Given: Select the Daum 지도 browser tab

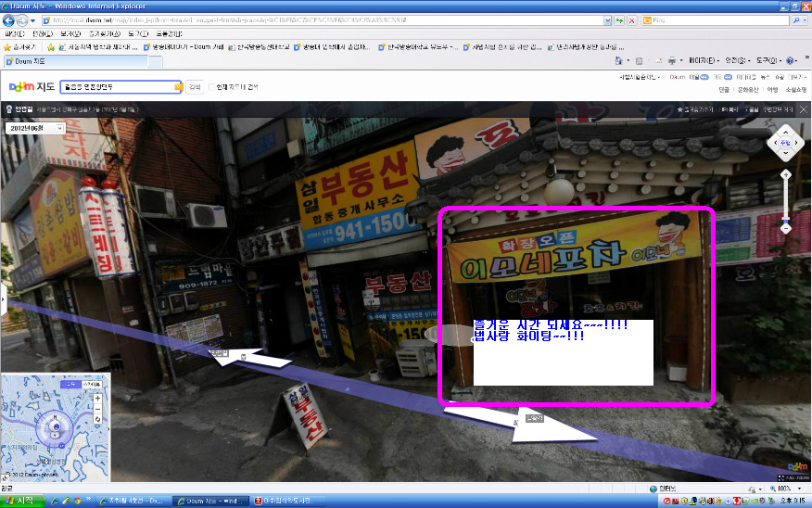Looking at the screenshot, I should click(x=76, y=61).
